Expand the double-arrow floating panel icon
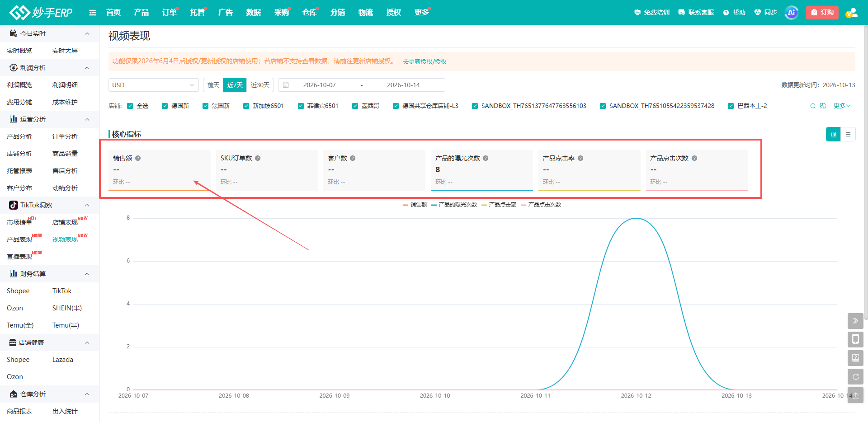 coord(855,321)
